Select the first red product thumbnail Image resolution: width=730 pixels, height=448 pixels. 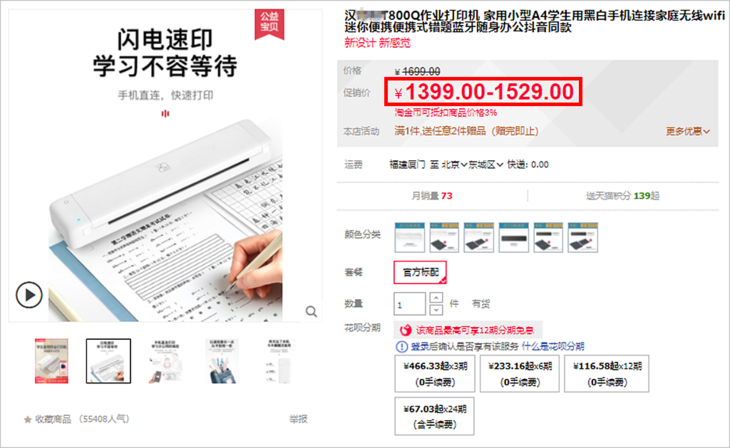[x=52, y=361]
